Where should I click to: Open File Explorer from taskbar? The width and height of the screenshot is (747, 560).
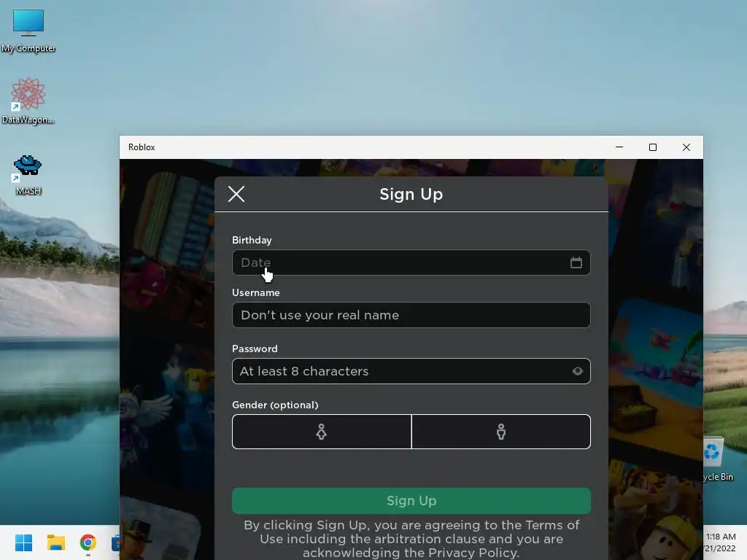[55, 542]
